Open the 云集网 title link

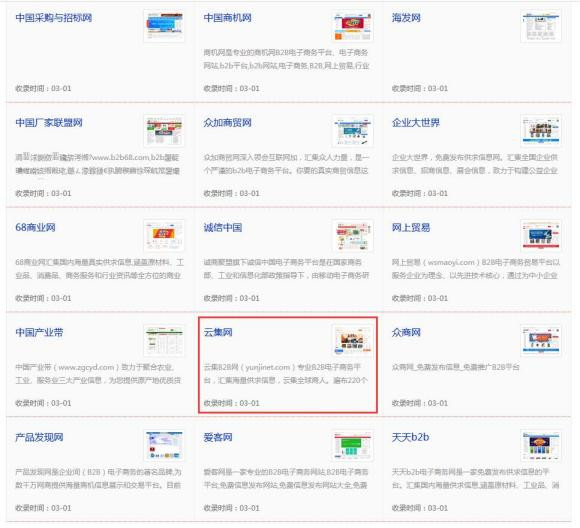click(x=218, y=332)
